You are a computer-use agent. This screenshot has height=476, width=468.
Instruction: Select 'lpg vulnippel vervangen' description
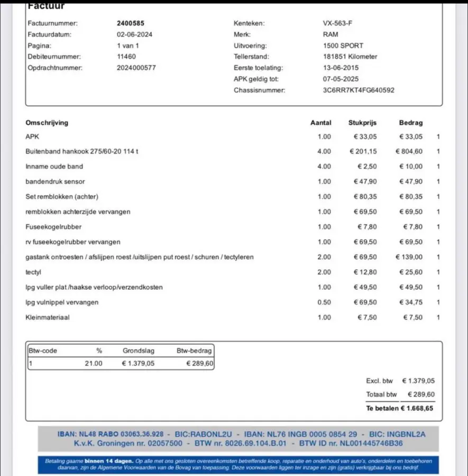pos(62,303)
